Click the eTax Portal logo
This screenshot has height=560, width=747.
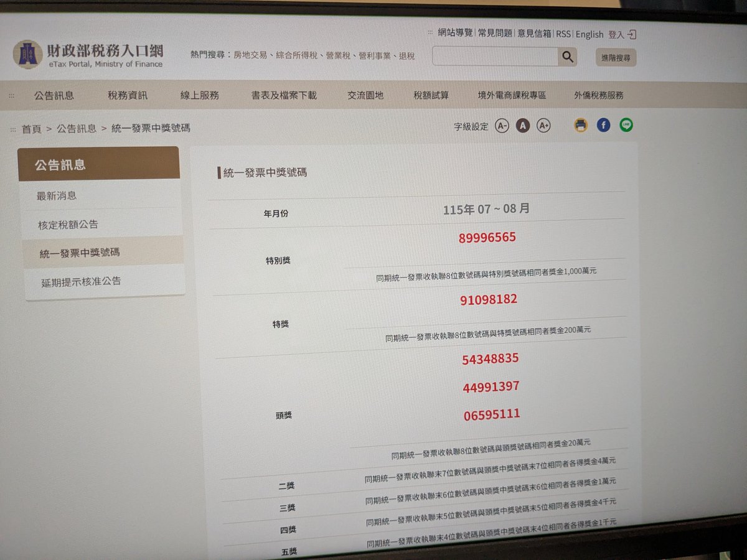(88, 54)
